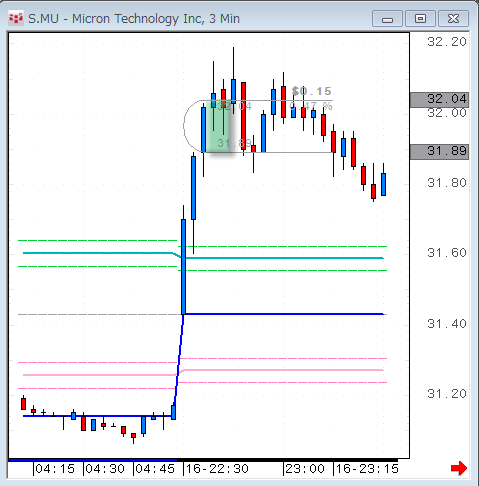Click the S.MU Micron Technology title text

pos(134,19)
